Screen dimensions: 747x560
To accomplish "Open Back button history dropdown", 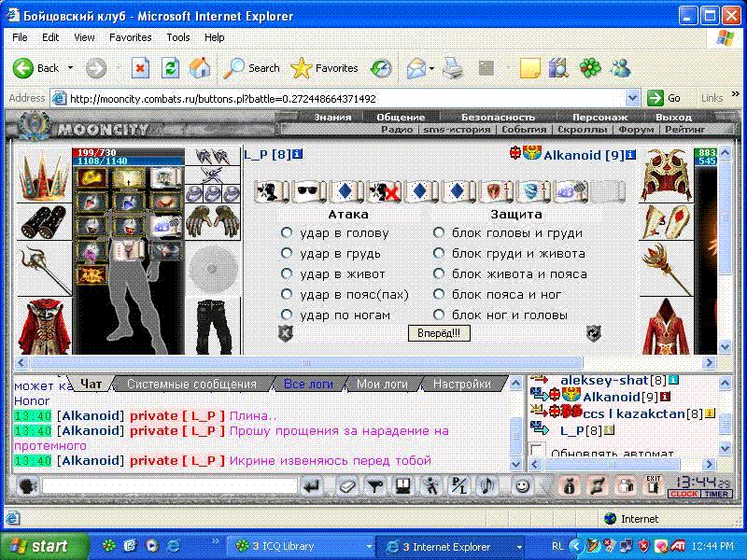I will point(71,68).
